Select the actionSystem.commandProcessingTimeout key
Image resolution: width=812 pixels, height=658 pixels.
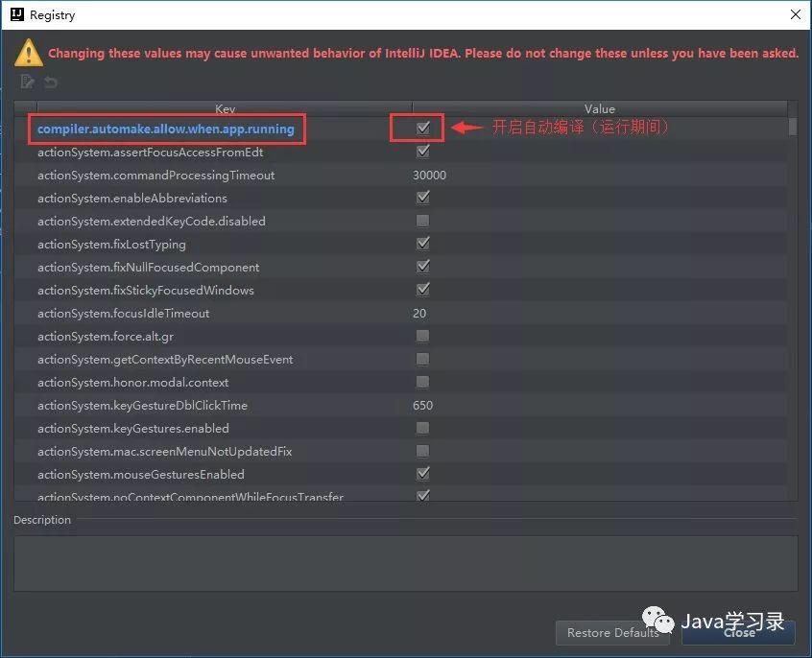coord(155,175)
